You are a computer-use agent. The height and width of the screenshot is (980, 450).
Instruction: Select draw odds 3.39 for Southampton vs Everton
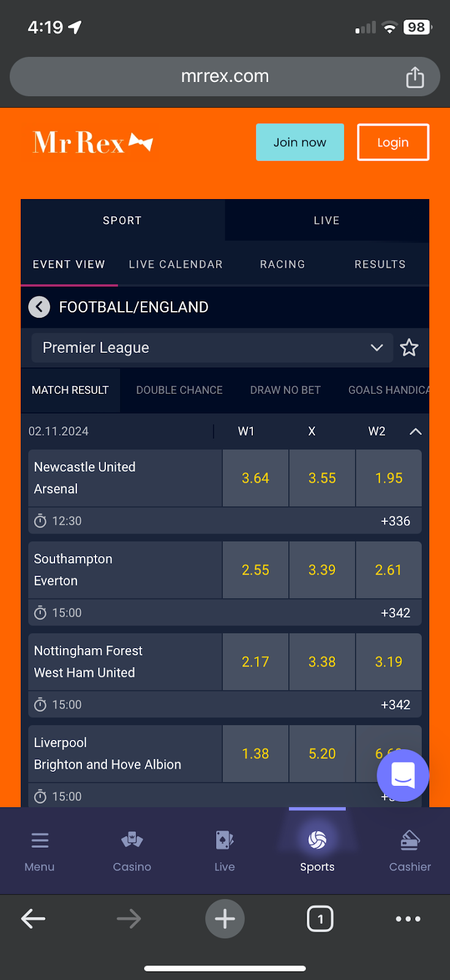[x=322, y=570]
